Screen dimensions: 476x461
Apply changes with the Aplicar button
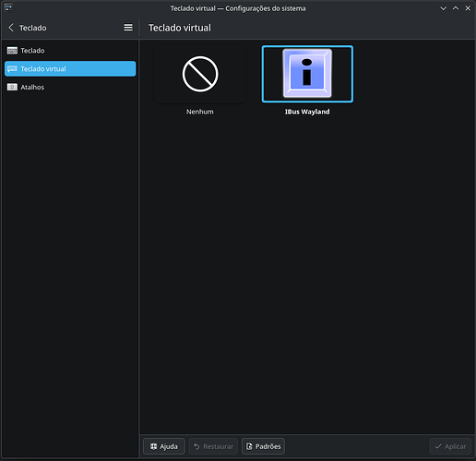[x=450, y=446]
